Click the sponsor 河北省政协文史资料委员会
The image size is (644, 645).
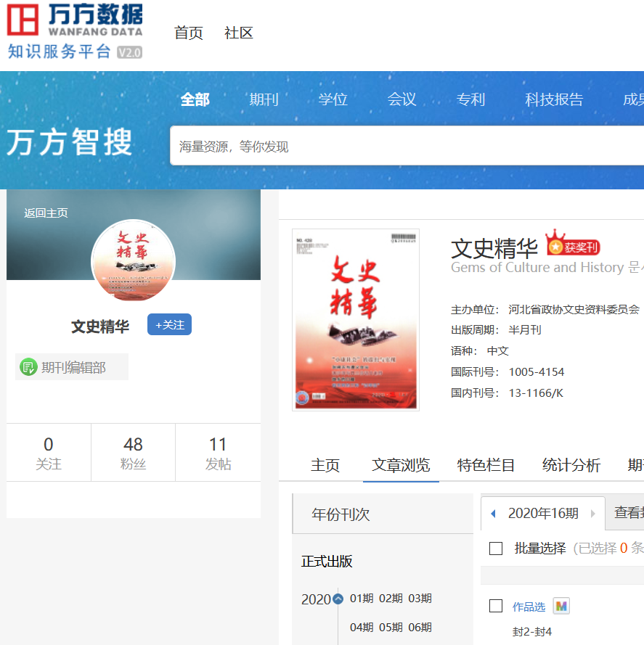[574, 309]
